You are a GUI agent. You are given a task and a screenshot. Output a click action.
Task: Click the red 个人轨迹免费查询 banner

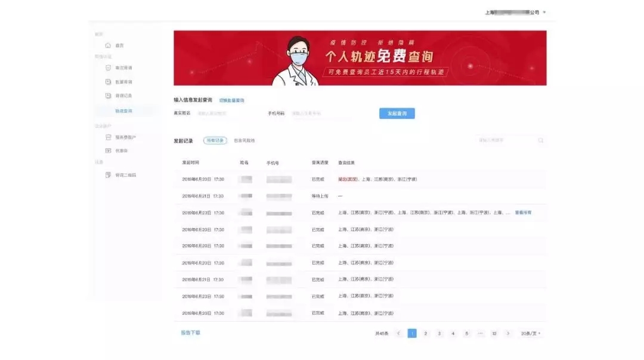click(360, 57)
